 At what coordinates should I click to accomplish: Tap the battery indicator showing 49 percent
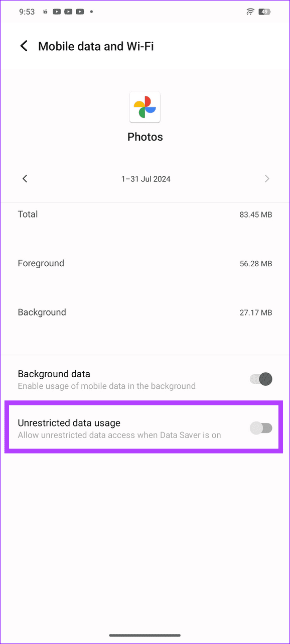pyautogui.click(x=264, y=11)
